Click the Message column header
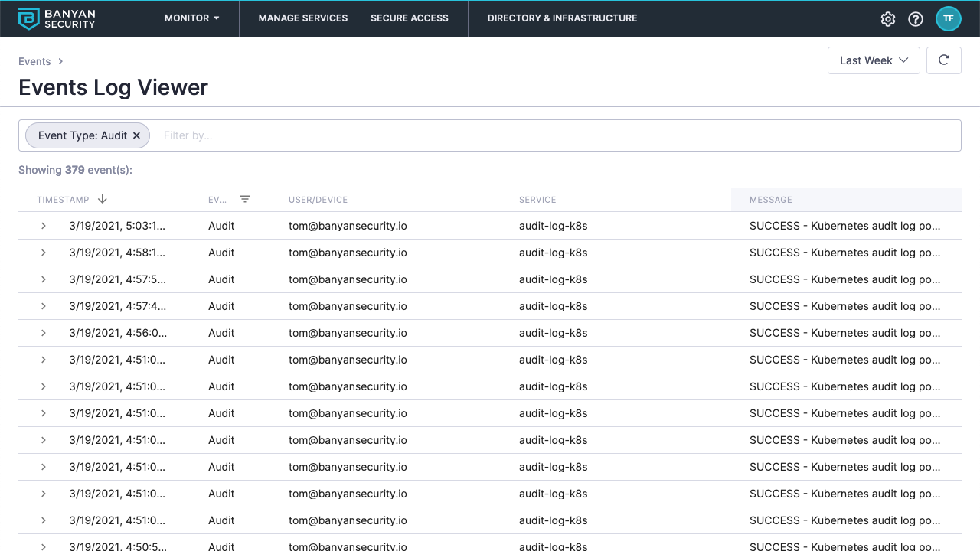The height and width of the screenshot is (551, 980). click(771, 200)
